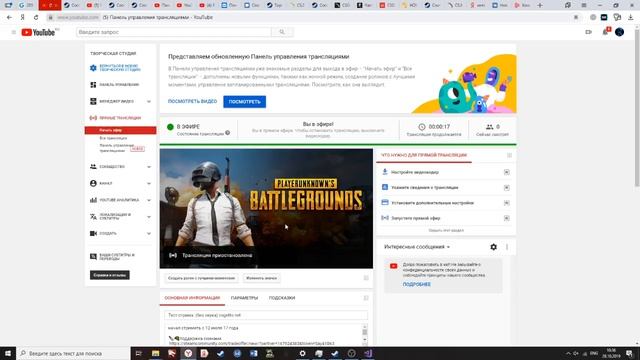The height and width of the screenshot is (360, 640).
Task: Open the Интересные сообщения chat dropdown
Action: pos(417,247)
